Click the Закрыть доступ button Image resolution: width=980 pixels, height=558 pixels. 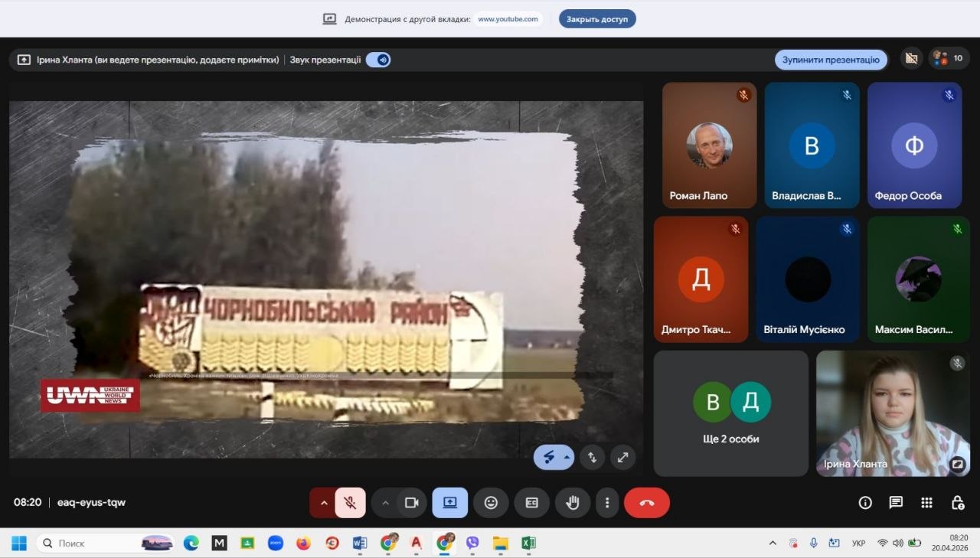pyautogui.click(x=596, y=19)
